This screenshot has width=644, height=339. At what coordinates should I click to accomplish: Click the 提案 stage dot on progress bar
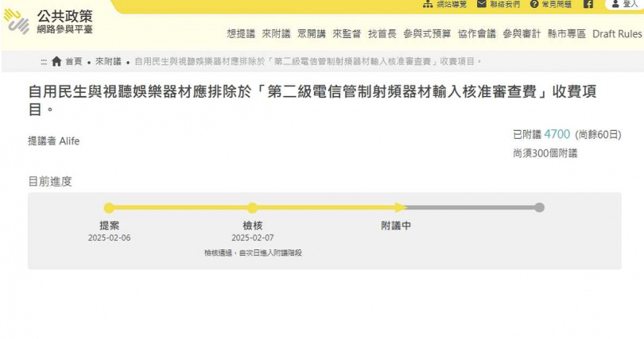[x=109, y=208]
